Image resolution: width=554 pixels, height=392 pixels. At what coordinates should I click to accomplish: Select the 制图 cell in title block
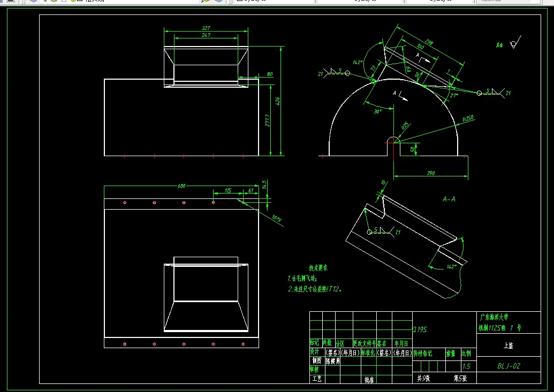click(317, 360)
